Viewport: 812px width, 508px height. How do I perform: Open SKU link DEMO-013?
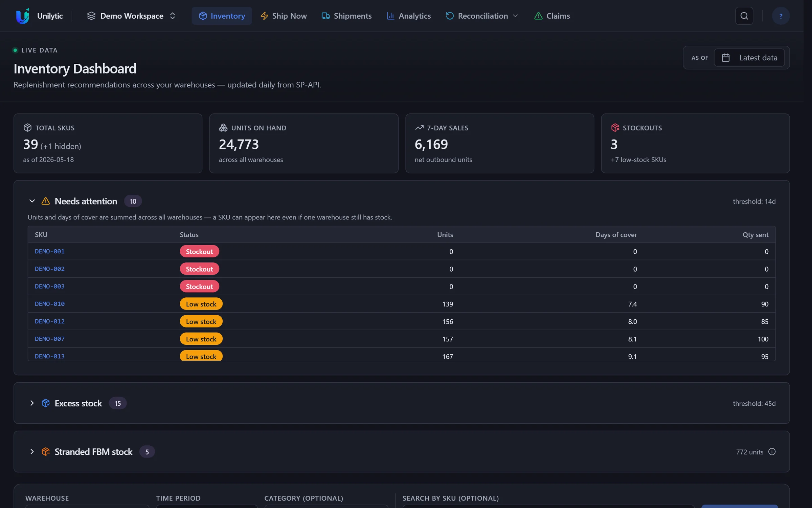pyautogui.click(x=50, y=356)
